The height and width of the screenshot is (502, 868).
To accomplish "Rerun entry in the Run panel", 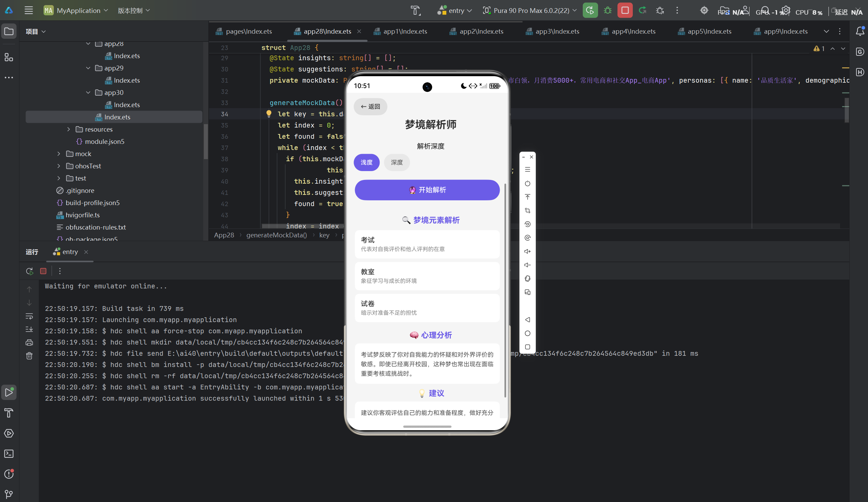I will click(x=30, y=271).
